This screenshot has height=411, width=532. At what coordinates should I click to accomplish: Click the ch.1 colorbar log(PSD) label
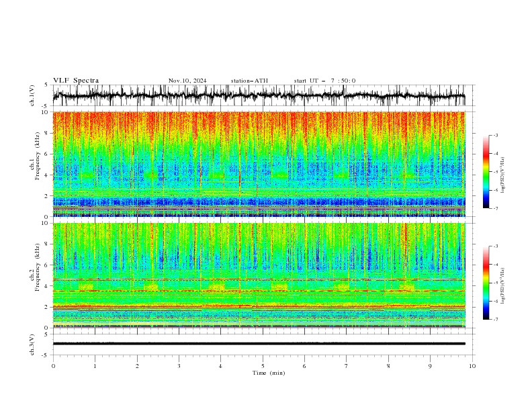[x=502, y=175]
